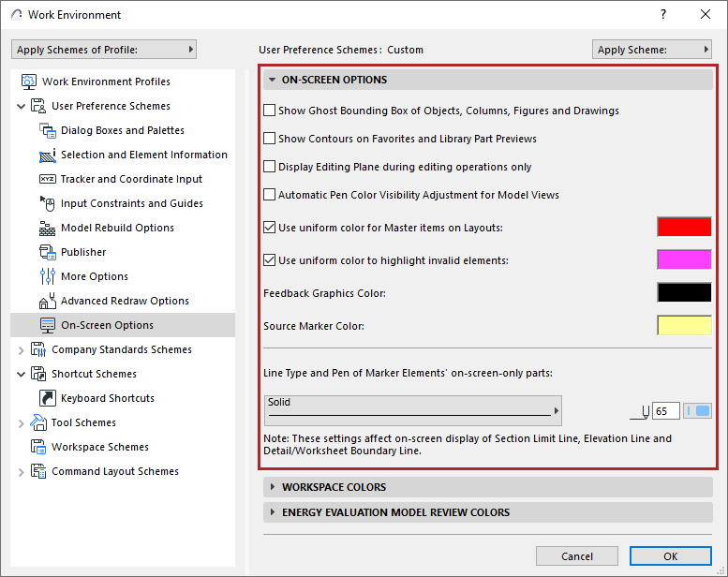
Task: Click the blue pen color preview button
Action: (697, 411)
